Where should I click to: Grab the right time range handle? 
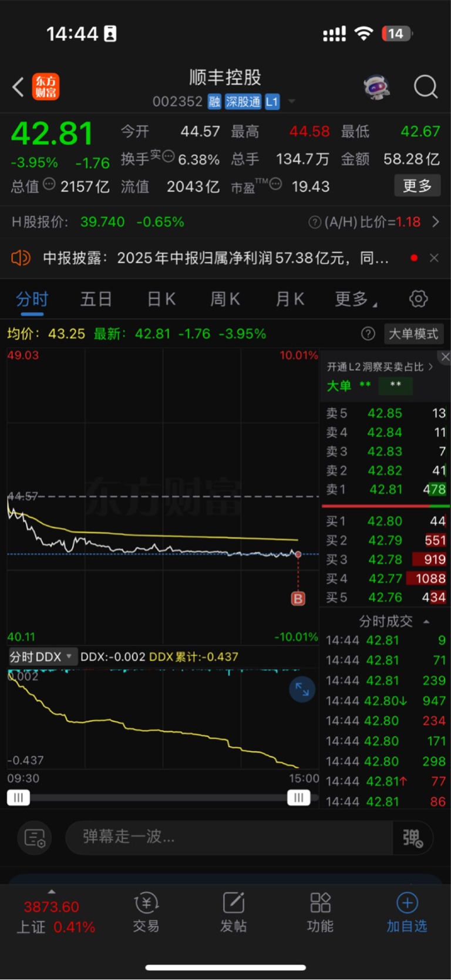pos(298,797)
